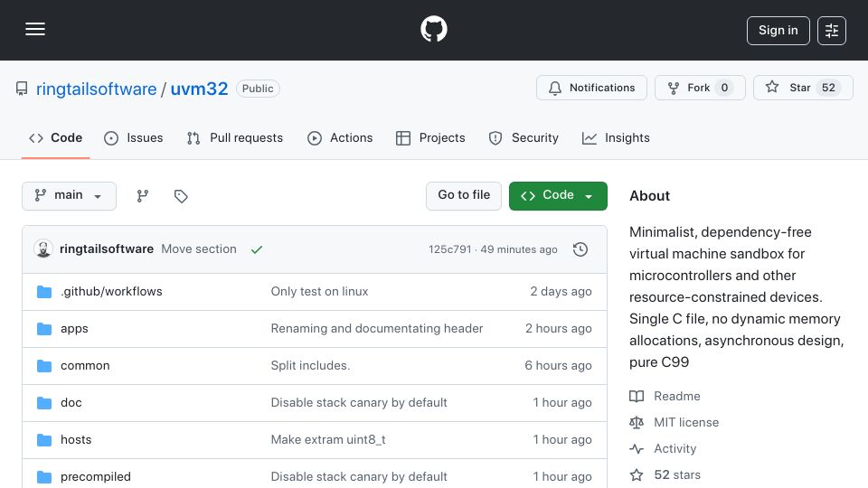Open the hamburger navigation menu
Viewport: 868px width, 488px height.
(x=35, y=29)
